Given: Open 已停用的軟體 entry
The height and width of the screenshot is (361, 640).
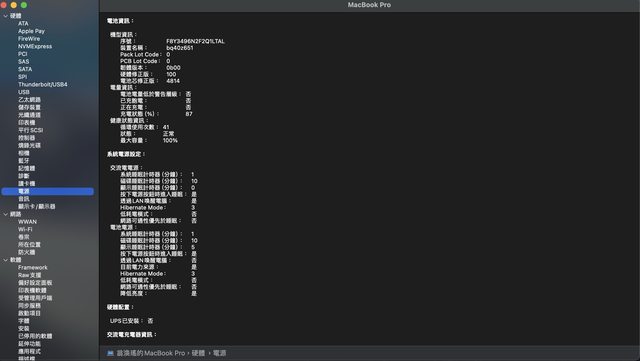Looking at the screenshot, I should pos(35,336).
